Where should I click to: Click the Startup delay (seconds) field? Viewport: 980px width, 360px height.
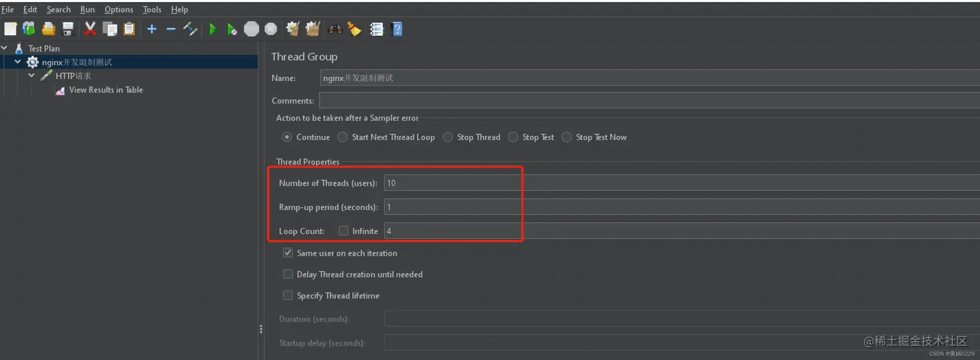(682, 343)
